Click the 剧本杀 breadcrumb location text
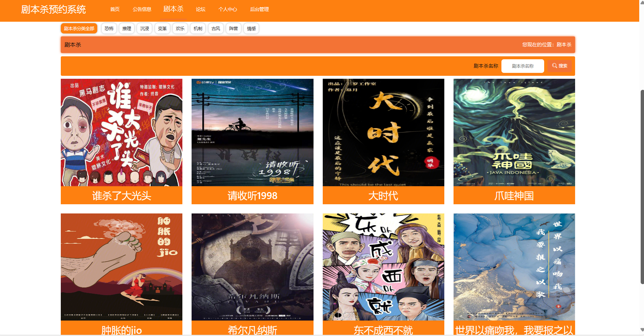This screenshot has height=336, width=644. tap(564, 45)
